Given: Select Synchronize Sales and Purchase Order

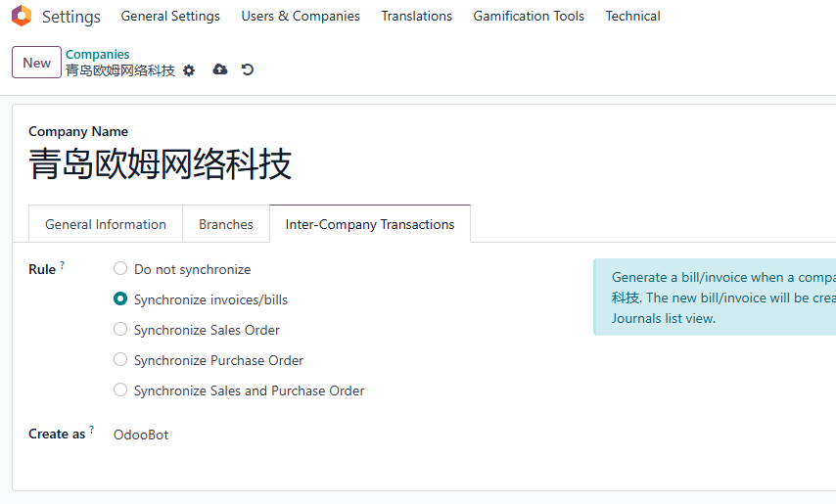Looking at the screenshot, I should tap(120, 389).
